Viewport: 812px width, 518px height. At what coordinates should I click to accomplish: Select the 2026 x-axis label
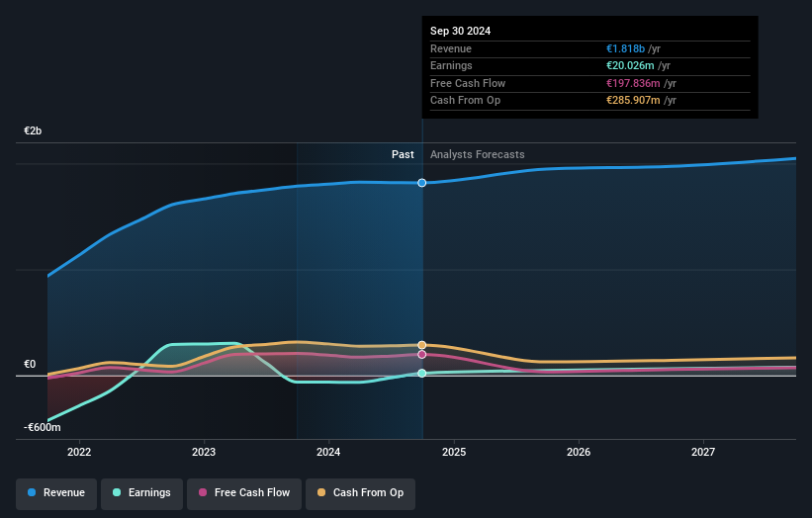point(579,453)
